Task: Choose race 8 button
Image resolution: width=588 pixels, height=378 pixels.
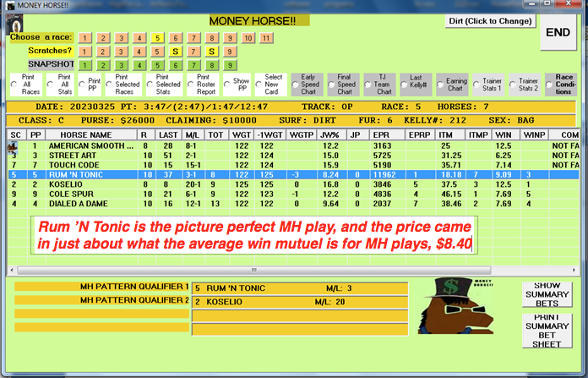Action: pyautogui.click(x=212, y=38)
